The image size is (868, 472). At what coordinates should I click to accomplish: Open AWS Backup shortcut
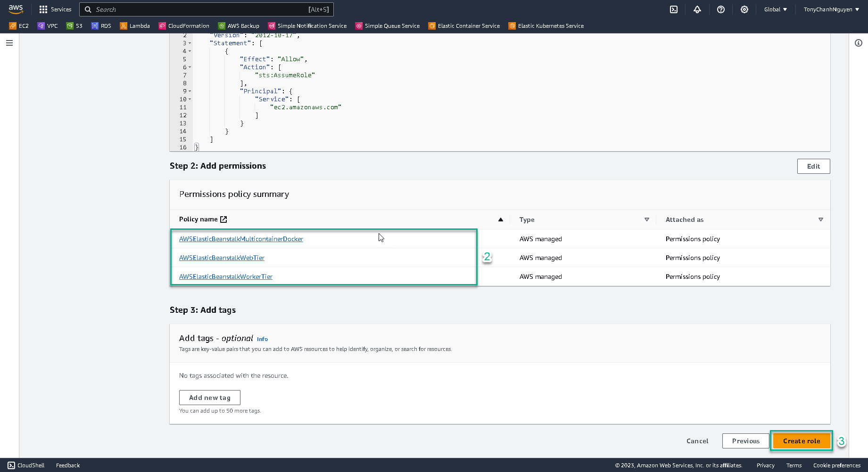click(239, 26)
